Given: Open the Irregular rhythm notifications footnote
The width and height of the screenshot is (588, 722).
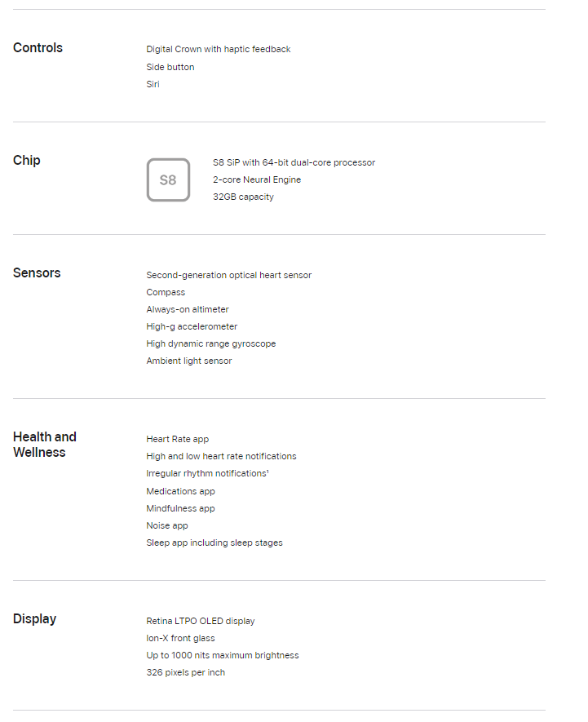Looking at the screenshot, I should click(267, 471).
